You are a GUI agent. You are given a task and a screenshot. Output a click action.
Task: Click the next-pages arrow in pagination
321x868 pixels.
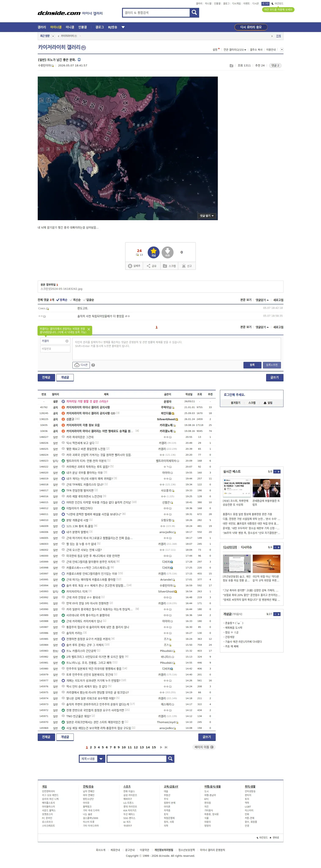(161, 747)
